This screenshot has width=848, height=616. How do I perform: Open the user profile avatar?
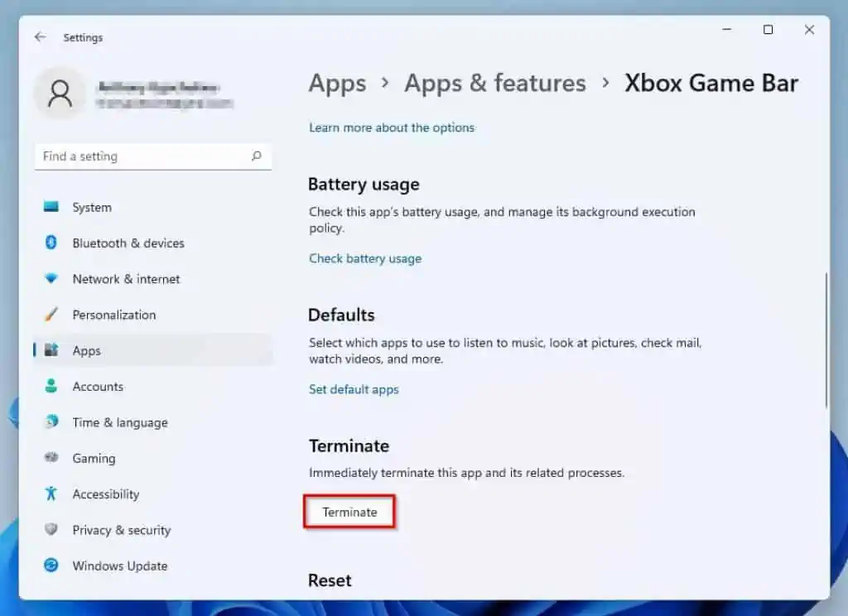[60, 93]
